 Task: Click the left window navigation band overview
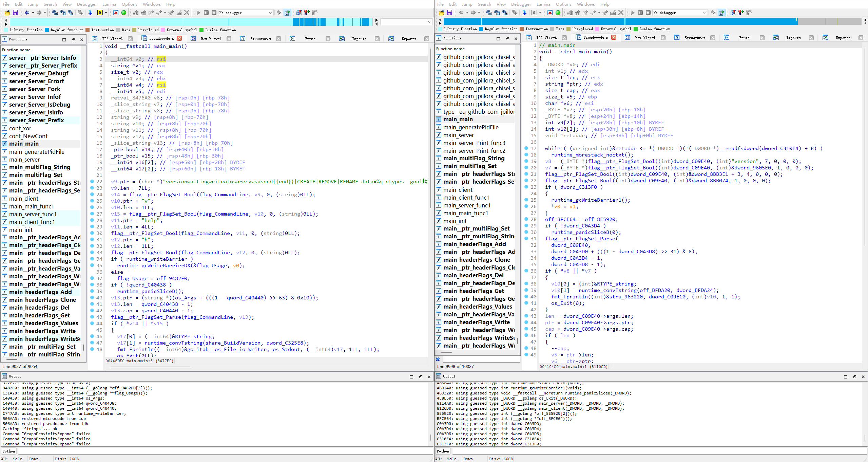click(x=190, y=22)
